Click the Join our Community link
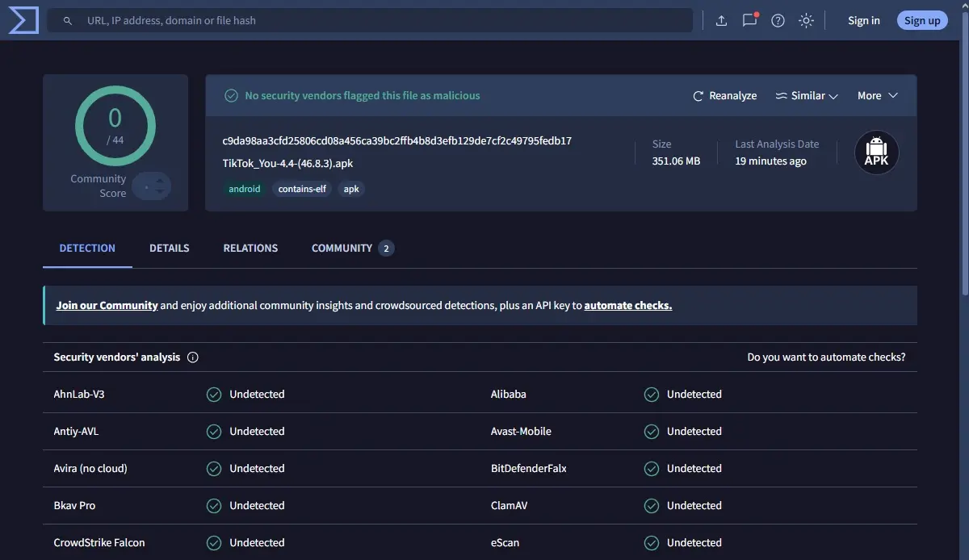969x560 pixels. (x=107, y=305)
